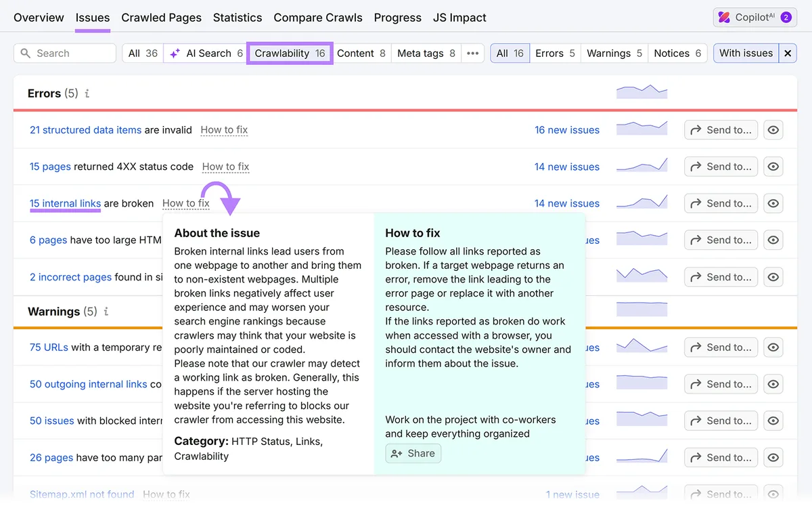Click the info icon next to Warnings (5)

click(x=106, y=312)
